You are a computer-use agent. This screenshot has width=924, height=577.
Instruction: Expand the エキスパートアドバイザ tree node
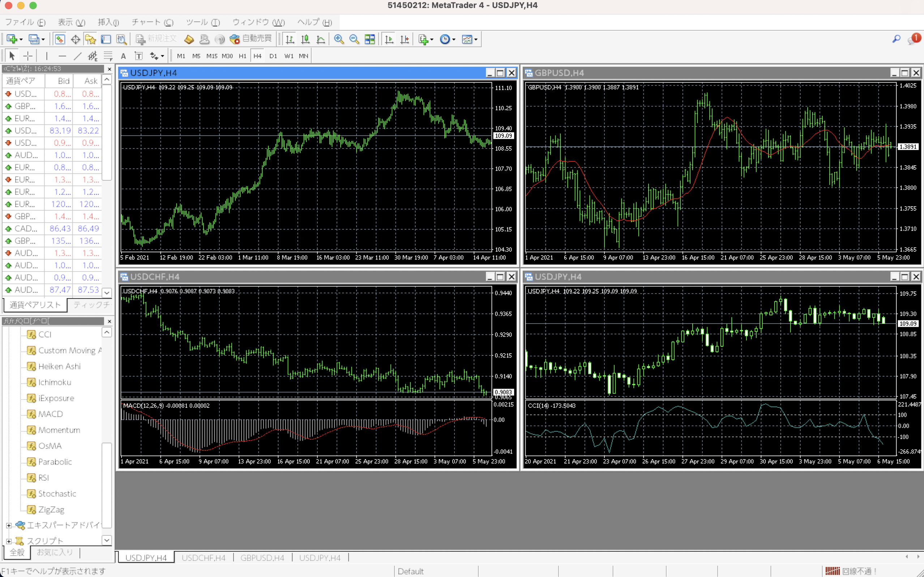coord(9,526)
